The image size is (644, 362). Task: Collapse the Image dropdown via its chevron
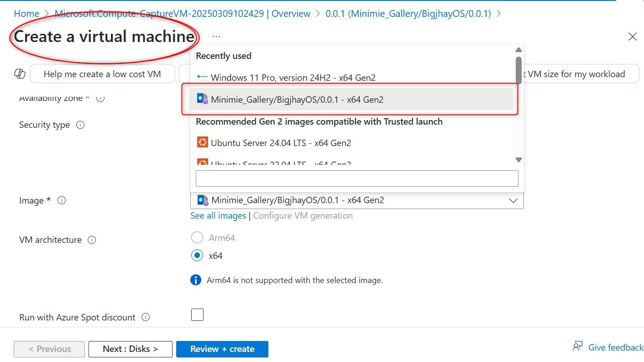coord(513,200)
